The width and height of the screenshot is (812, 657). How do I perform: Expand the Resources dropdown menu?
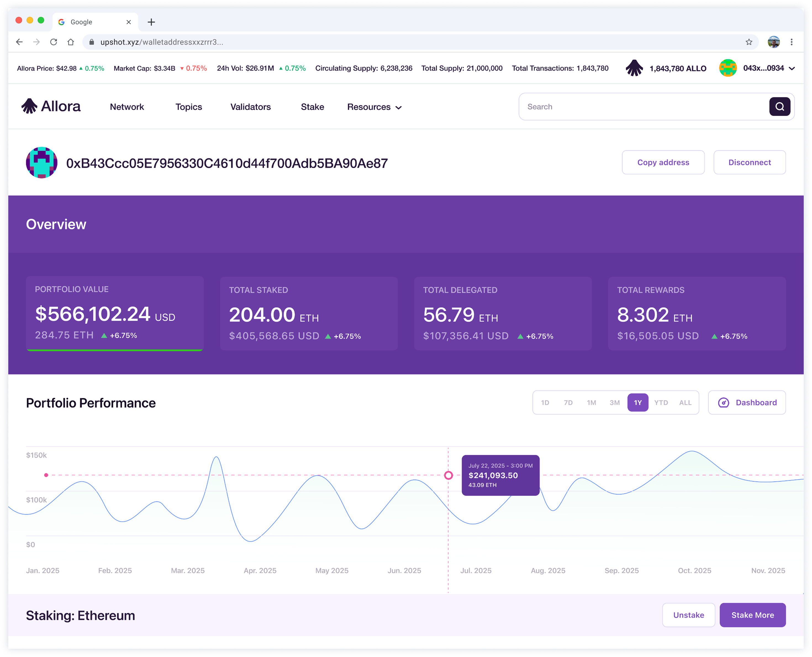(375, 107)
